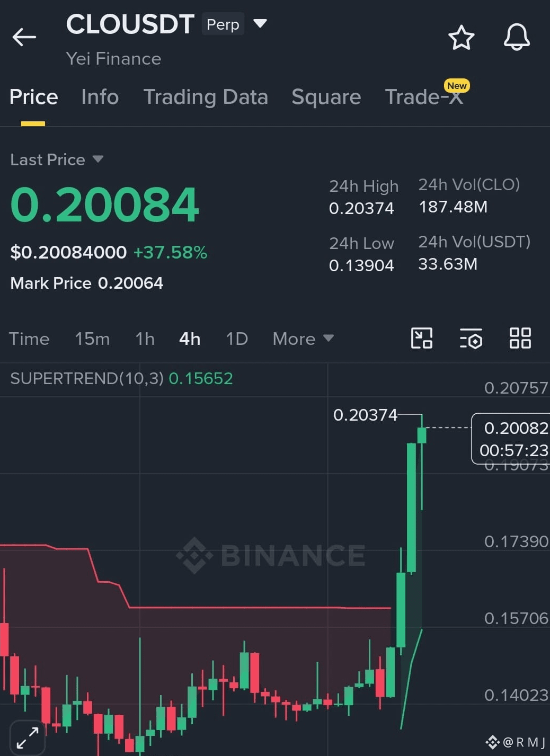Tap the +37.58% change value

point(170,252)
